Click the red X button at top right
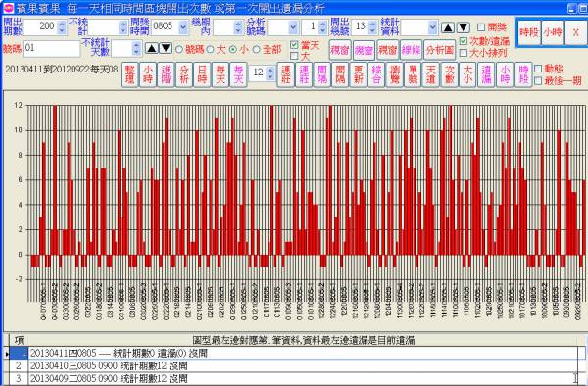588x386 pixels. coord(575,32)
